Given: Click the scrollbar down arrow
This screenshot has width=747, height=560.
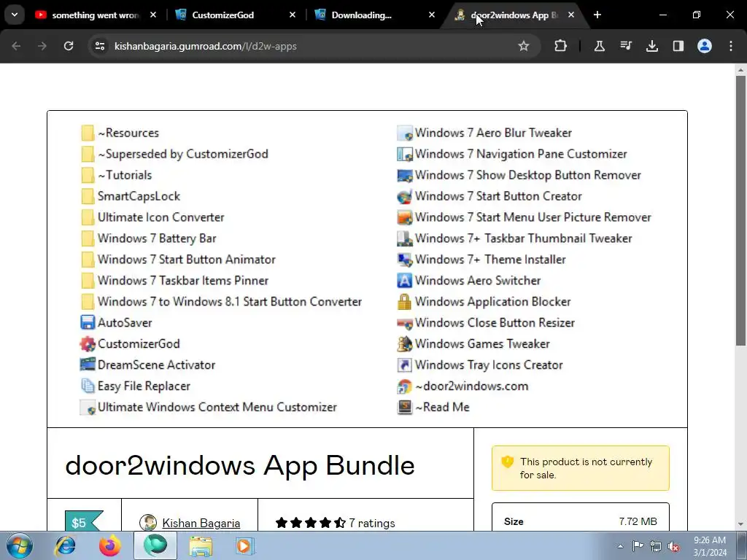Looking at the screenshot, I should 741,525.
